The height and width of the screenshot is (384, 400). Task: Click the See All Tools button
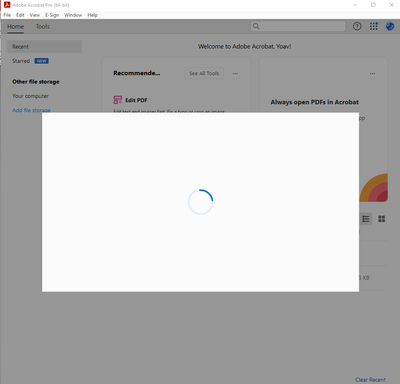[204, 73]
